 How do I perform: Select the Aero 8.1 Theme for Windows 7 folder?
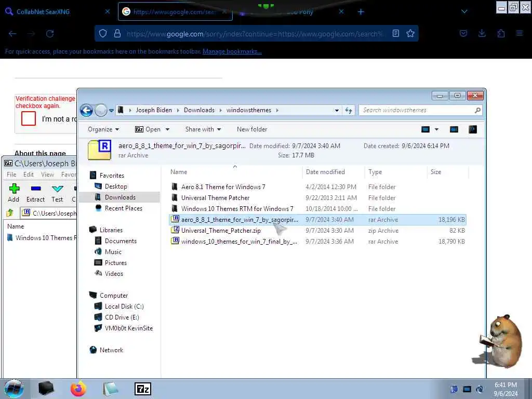(223, 187)
